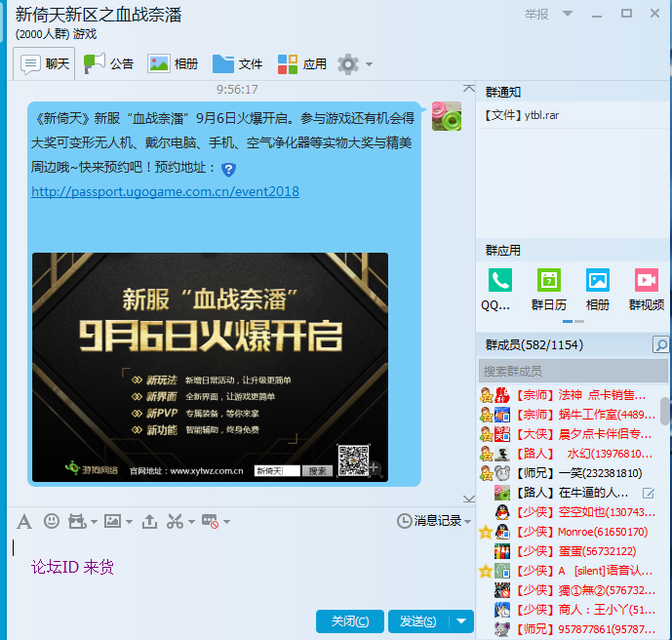Screen dimensions: 672x640
Task: Click the bottom chevron of the chat area
Action: tap(469, 499)
